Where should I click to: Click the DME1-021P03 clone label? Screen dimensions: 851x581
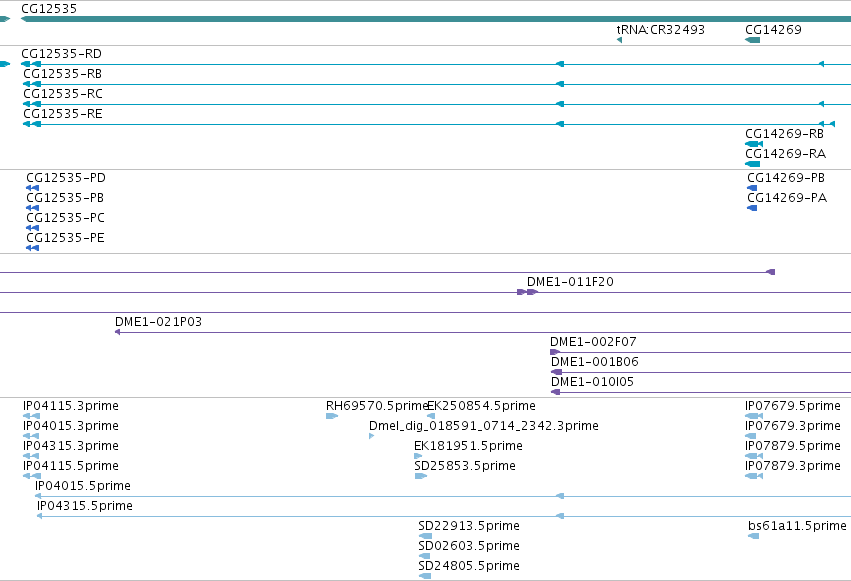tap(158, 322)
